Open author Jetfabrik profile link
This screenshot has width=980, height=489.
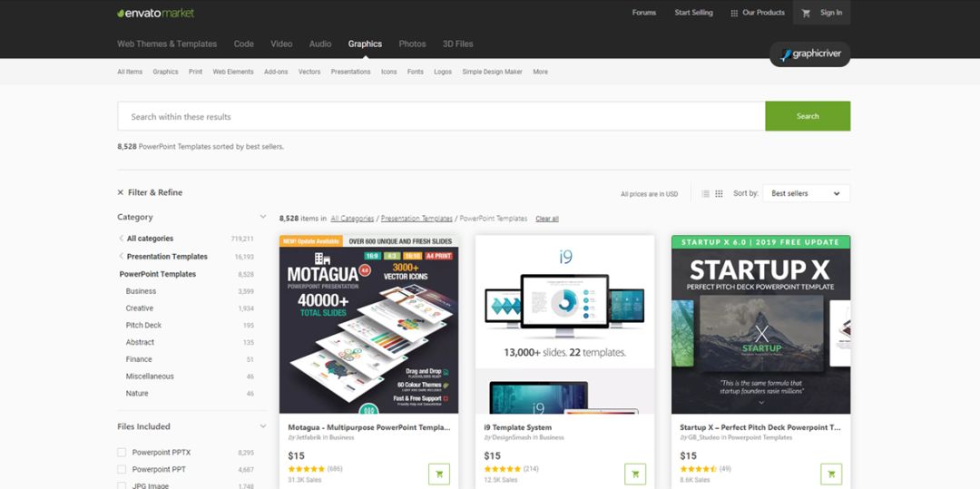click(308, 438)
